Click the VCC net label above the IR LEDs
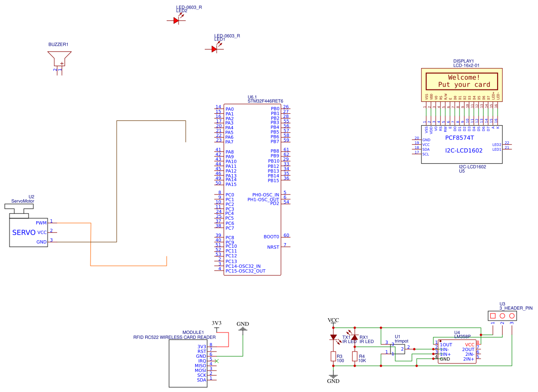The width and height of the screenshot is (538, 392). (x=333, y=320)
